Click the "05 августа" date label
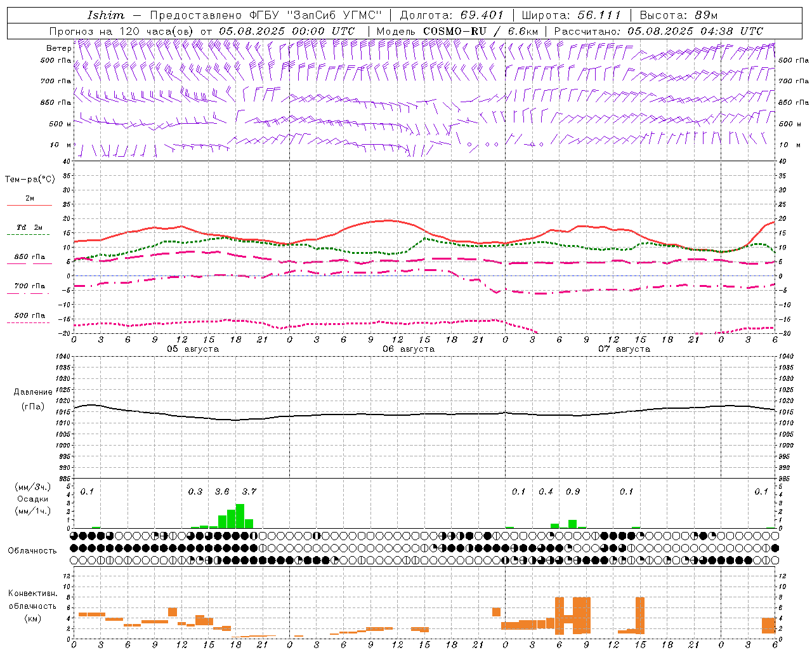Image resolution: width=812 pixels, height=650 pixels. coord(193,349)
